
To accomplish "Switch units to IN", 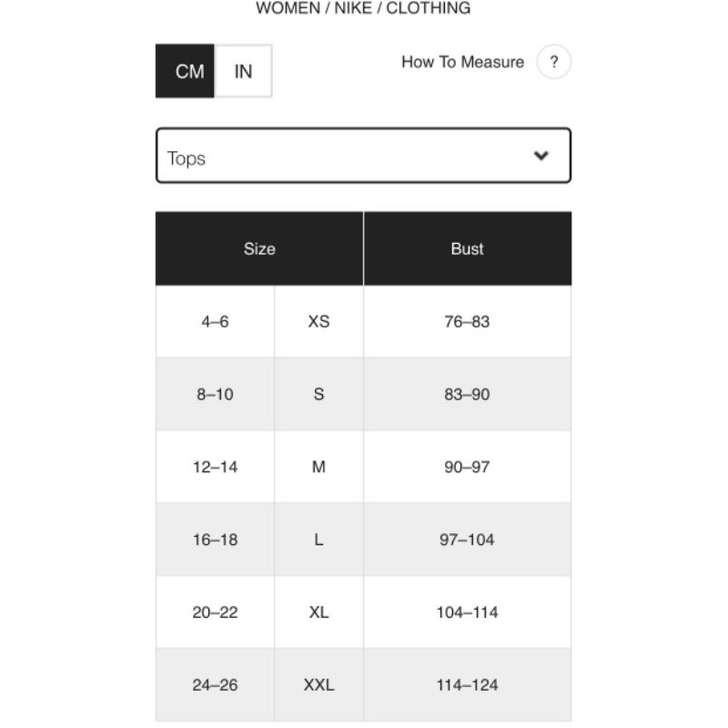I will [243, 71].
